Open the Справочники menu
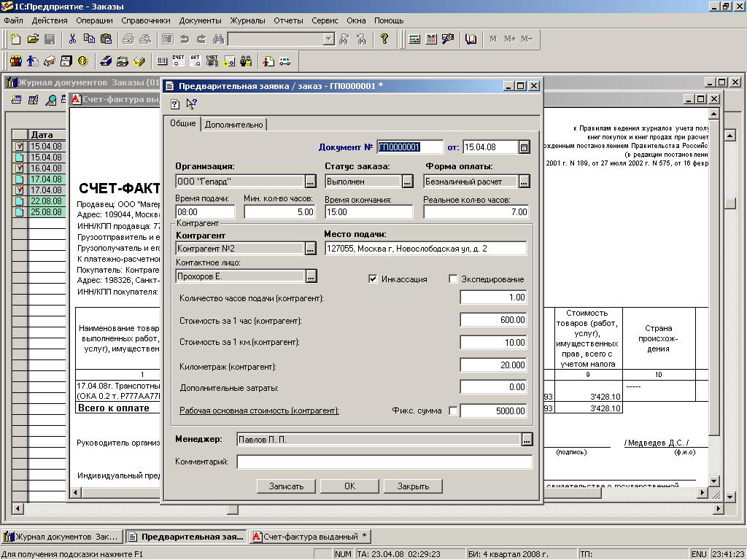This screenshot has height=560, width=747. 146,20
